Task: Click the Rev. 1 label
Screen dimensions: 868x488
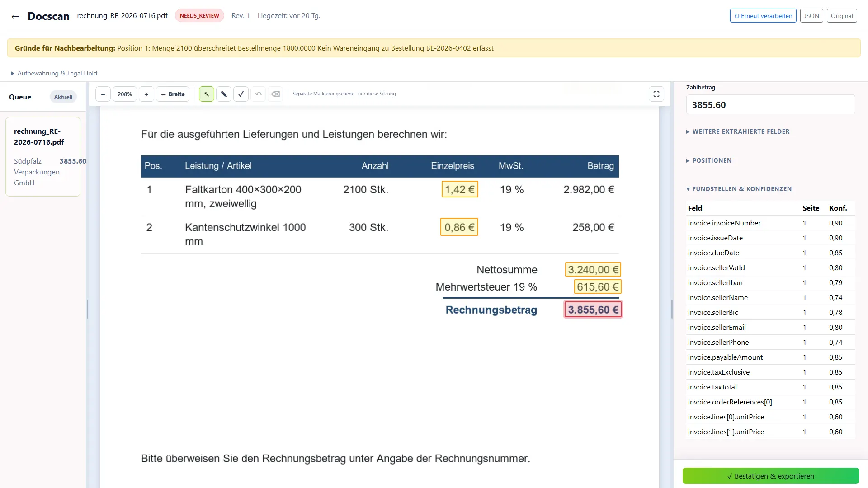Action: (x=241, y=15)
